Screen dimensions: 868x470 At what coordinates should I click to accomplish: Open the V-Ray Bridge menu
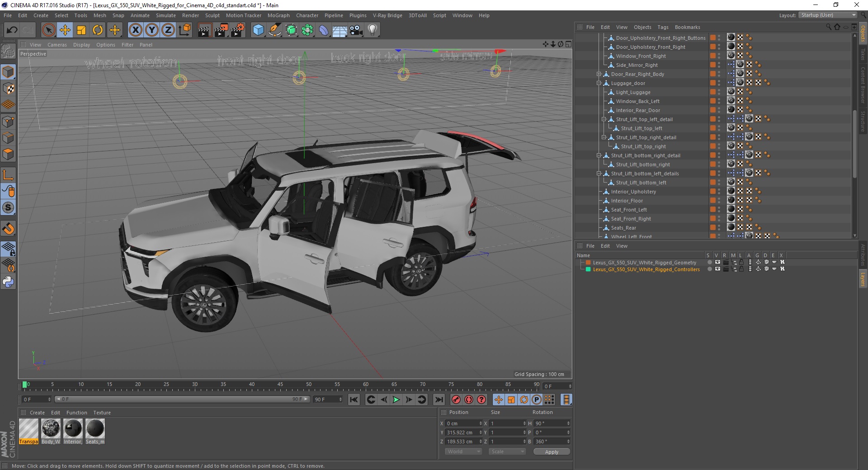pyautogui.click(x=387, y=15)
